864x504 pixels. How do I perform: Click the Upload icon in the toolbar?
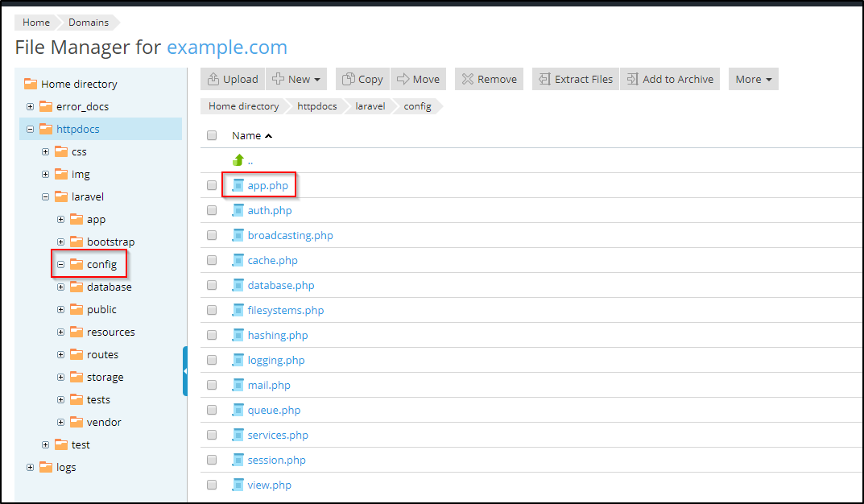(213, 79)
